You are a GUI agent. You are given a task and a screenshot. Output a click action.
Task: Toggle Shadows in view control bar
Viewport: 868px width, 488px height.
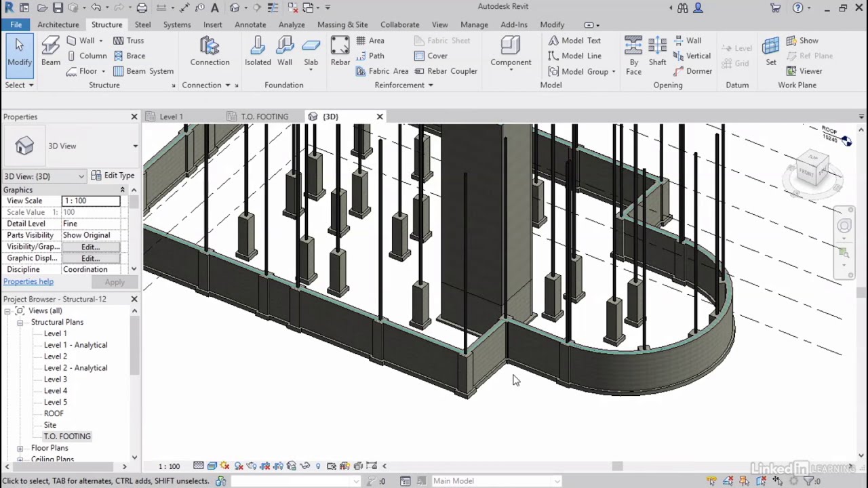click(x=239, y=466)
